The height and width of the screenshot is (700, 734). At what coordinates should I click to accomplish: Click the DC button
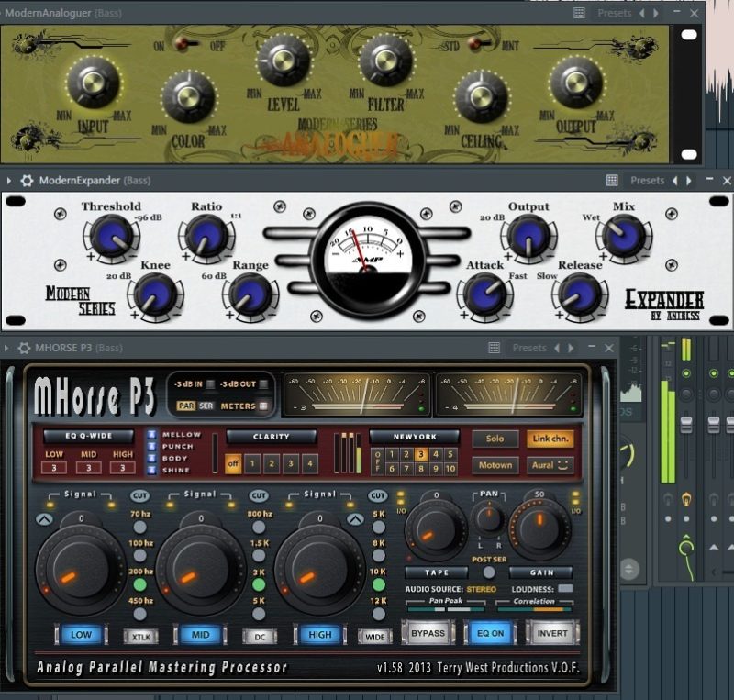[260, 637]
